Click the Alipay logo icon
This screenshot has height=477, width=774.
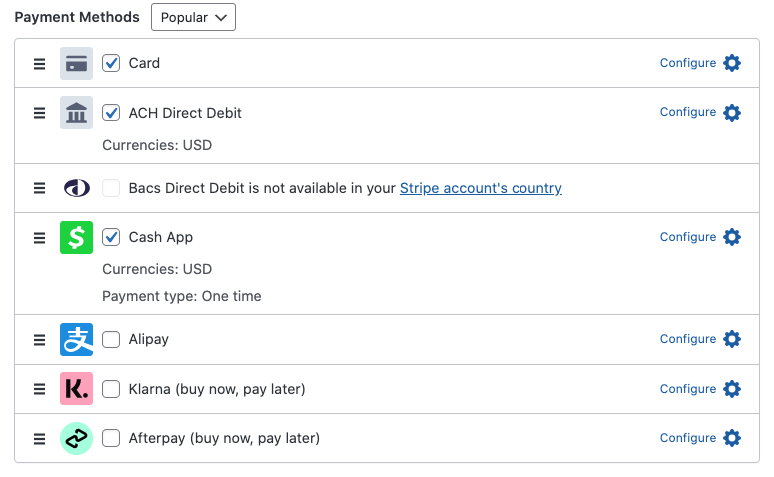pyautogui.click(x=76, y=339)
